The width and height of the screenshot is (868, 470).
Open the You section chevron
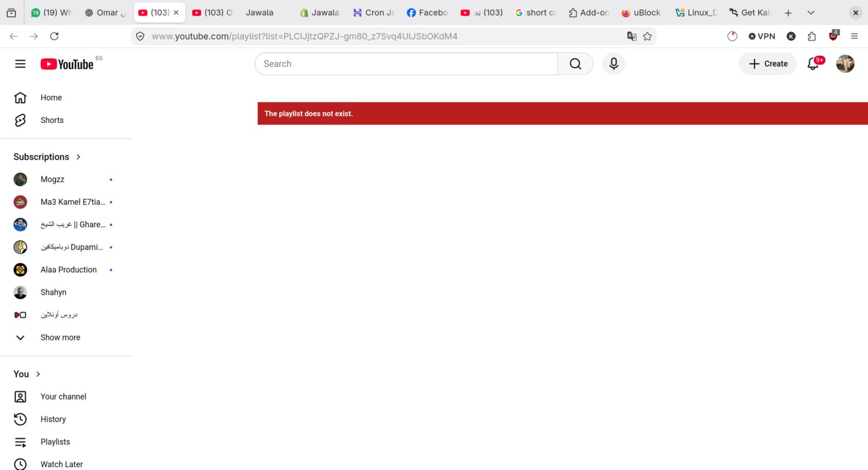click(38, 374)
